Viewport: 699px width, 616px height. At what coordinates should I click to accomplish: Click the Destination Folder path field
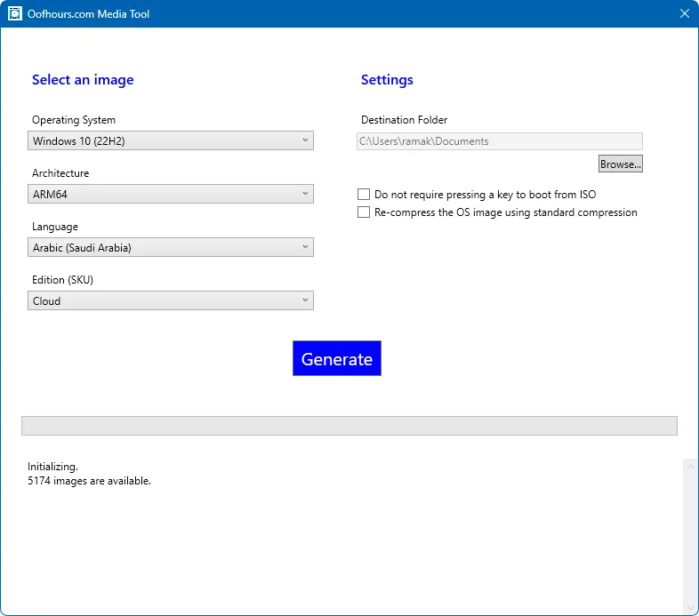[x=499, y=140]
